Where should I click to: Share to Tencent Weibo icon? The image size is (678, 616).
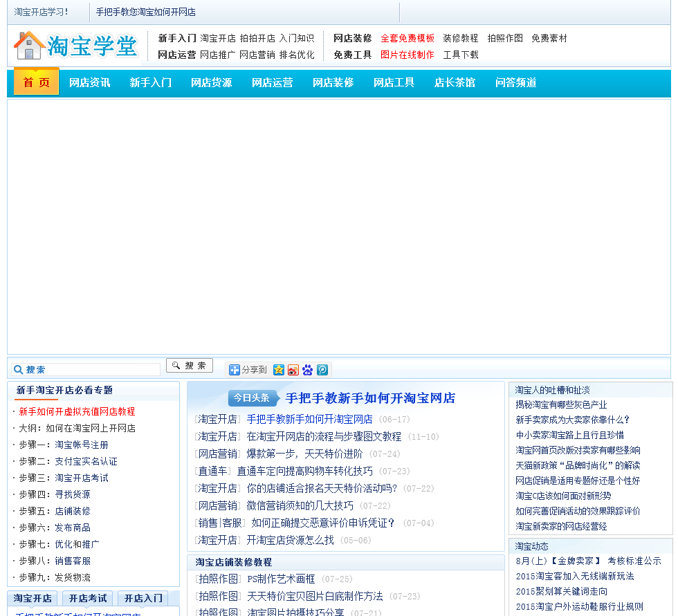coord(322,370)
